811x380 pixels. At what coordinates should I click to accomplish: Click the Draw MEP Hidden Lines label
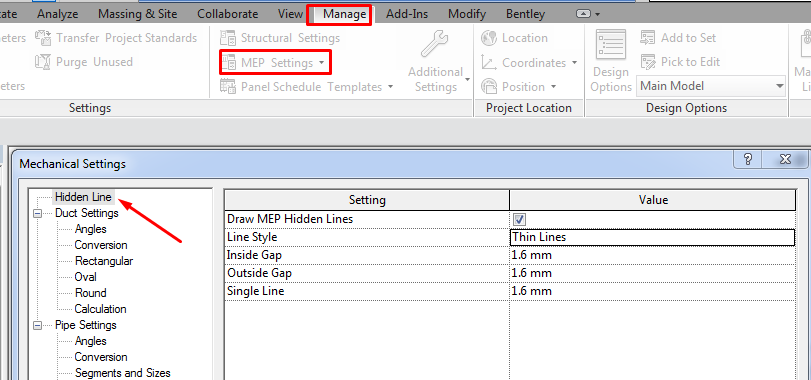(290, 219)
